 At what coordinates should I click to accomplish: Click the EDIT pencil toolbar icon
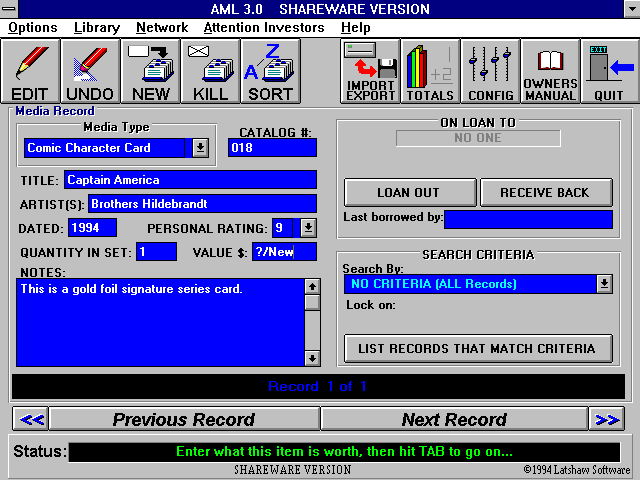[30, 71]
